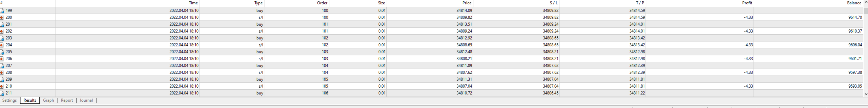
Task: Select the buy icon in row 211
Action: click(2, 93)
